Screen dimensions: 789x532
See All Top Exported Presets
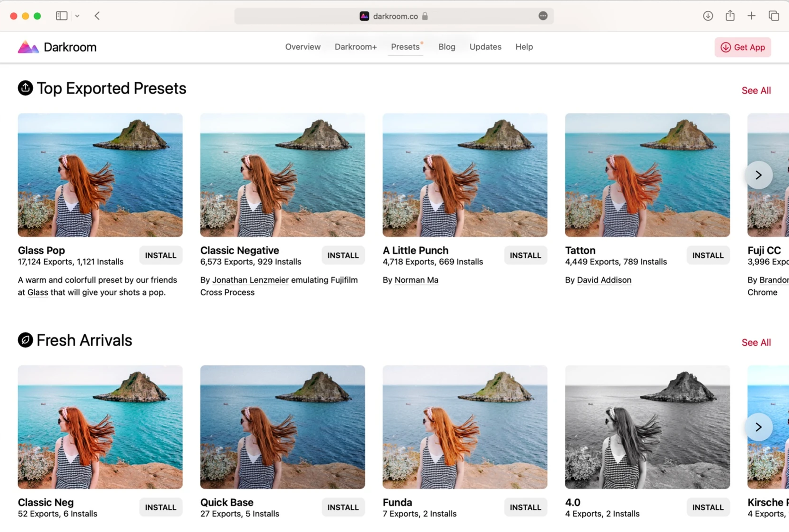756,90
